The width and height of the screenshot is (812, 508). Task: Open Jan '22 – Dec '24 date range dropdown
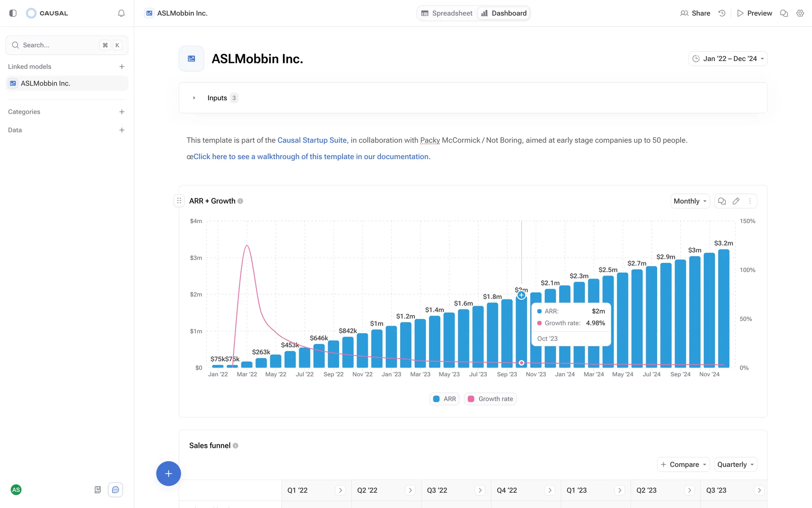728,58
